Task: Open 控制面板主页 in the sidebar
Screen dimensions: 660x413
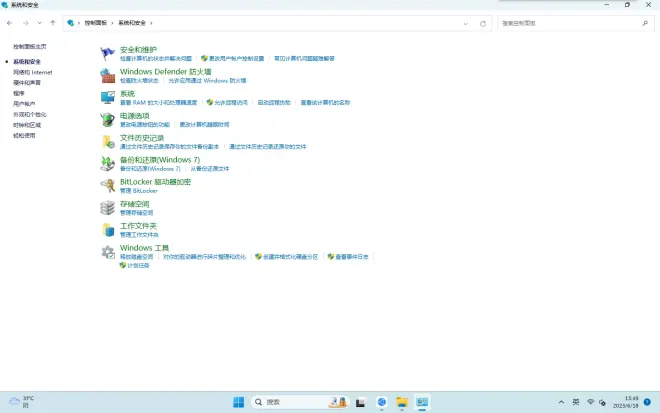Action: 29,47
